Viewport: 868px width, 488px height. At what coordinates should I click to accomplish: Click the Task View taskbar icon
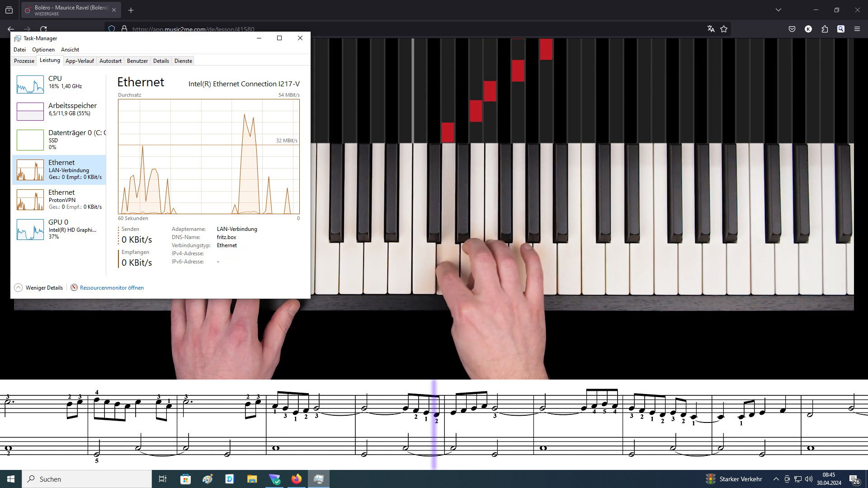coord(163,479)
